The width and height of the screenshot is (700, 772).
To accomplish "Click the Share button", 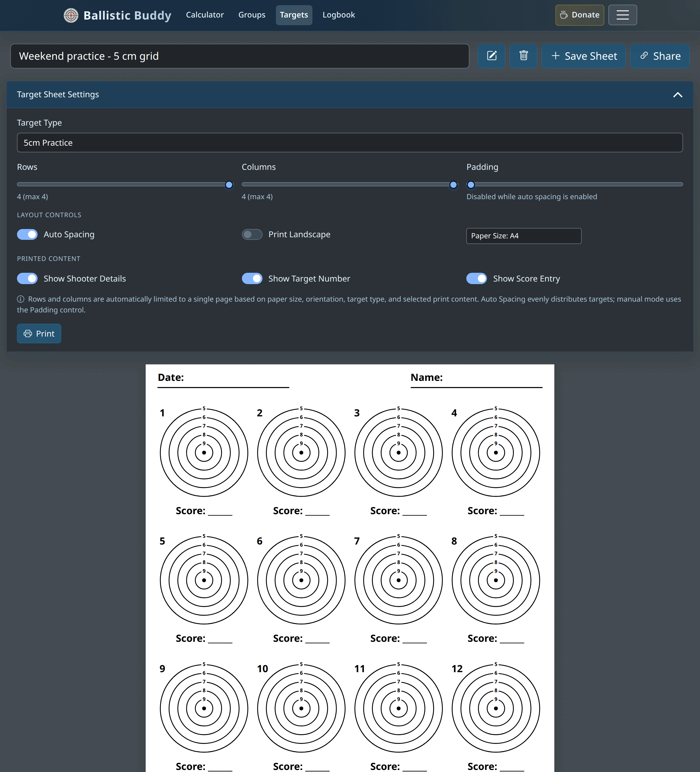I will pos(660,56).
